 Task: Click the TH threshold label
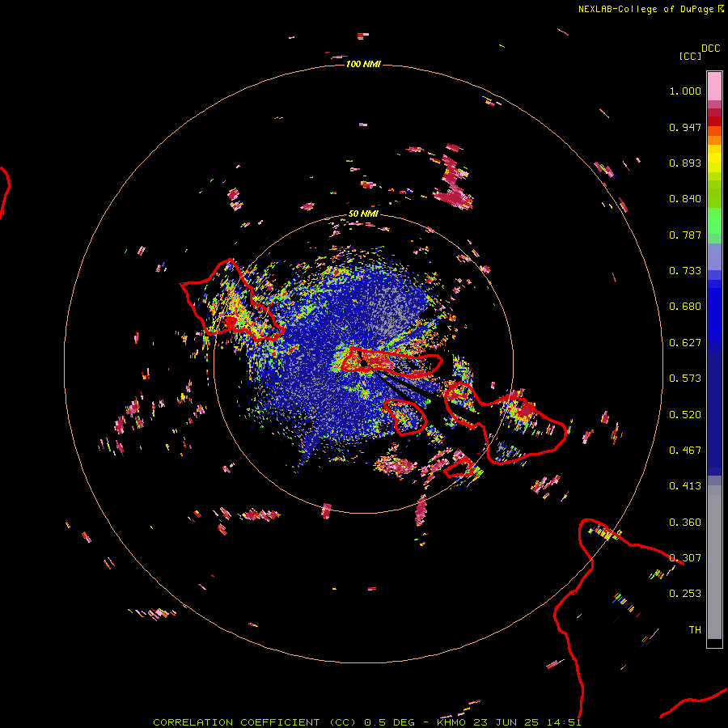click(x=695, y=630)
